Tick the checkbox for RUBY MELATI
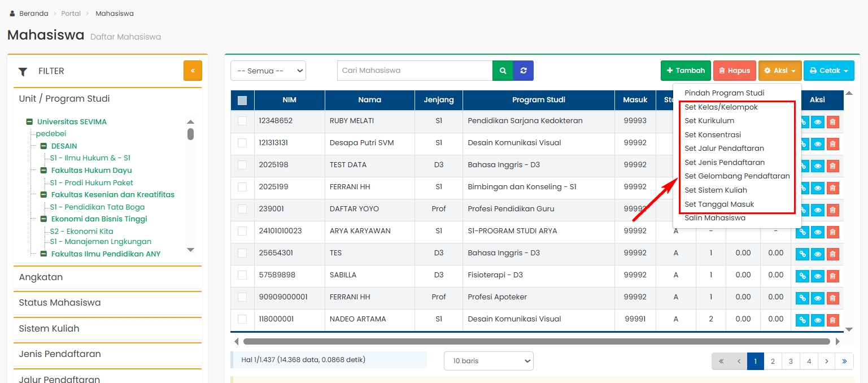This screenshot has height=383, width=868. (242, 121)
